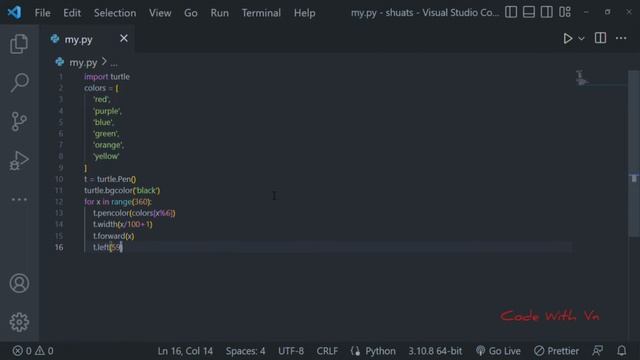The height and width of the screenshot is (360, 640).
Task: Open the Selection menu
Action: 115,13
